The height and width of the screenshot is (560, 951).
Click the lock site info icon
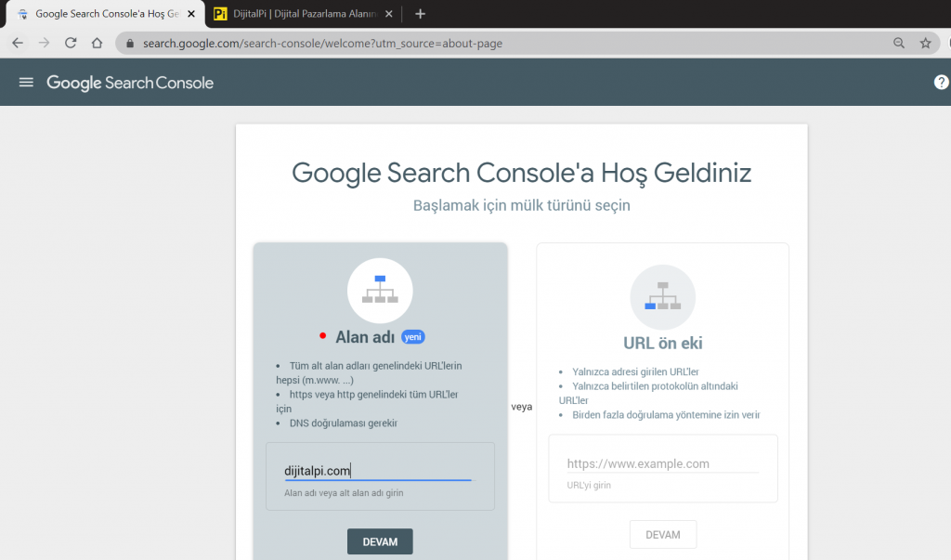129,43
